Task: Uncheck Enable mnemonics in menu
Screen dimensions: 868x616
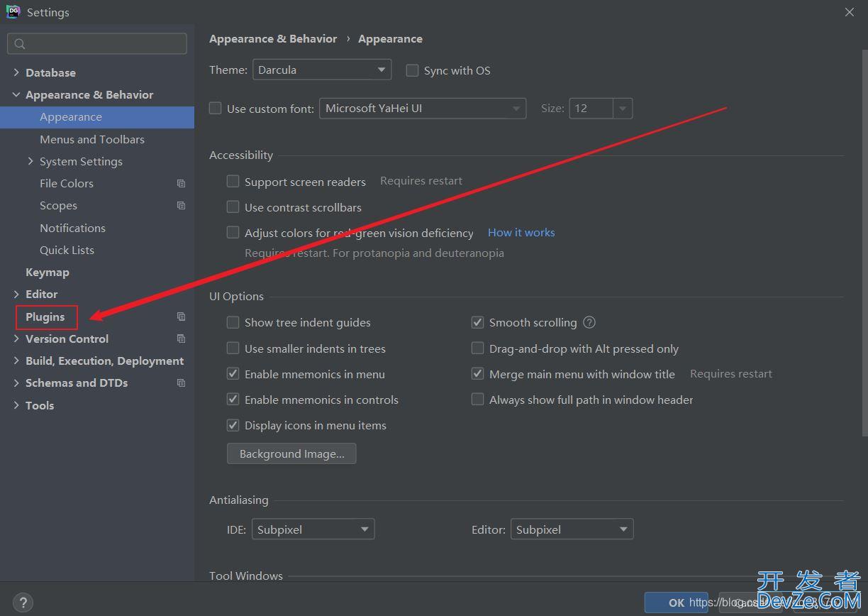Action: [x=233, y=373]
